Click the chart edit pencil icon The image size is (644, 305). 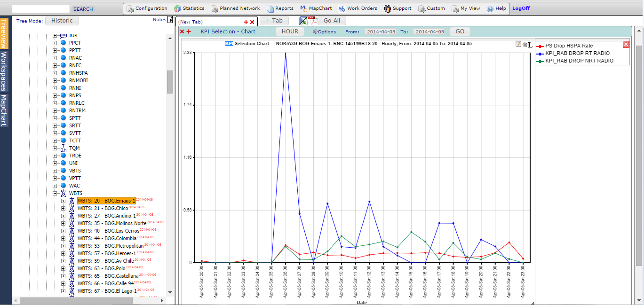[x=518, y=44]
